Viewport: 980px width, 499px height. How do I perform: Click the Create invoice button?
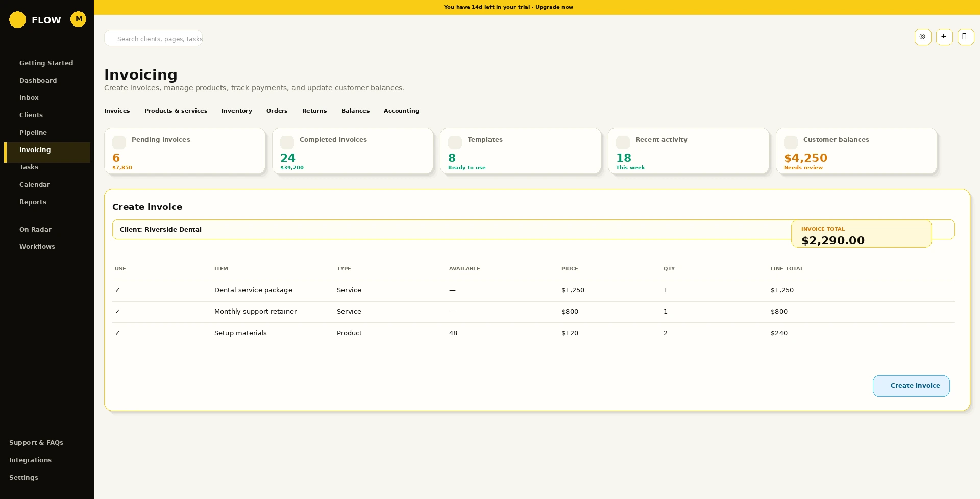pyautogui.click(x=911, y=386)
